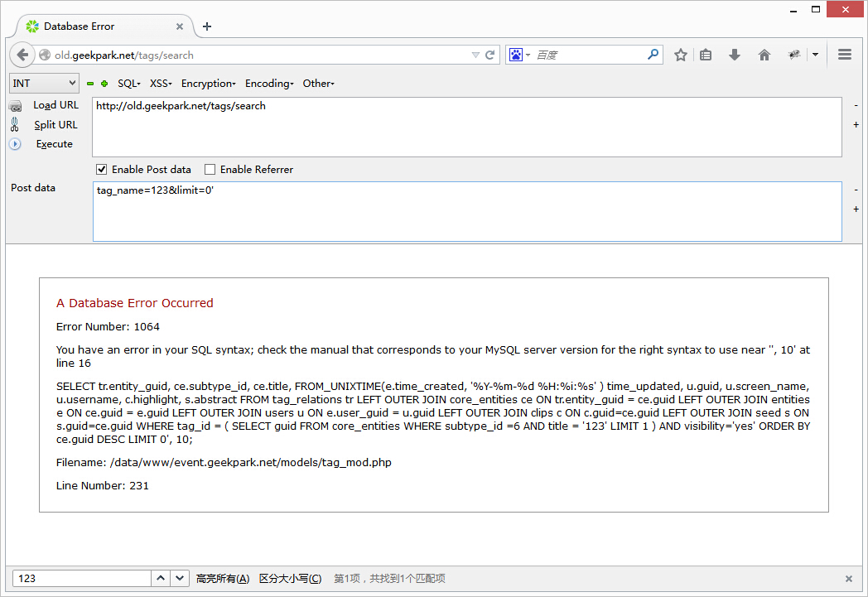Open the SQL menu in HackBar
The image size is (868, 597).
tap(129, 84)
